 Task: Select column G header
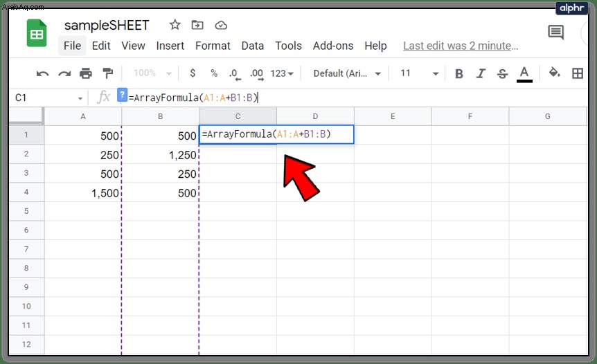[x=548, y=116]
